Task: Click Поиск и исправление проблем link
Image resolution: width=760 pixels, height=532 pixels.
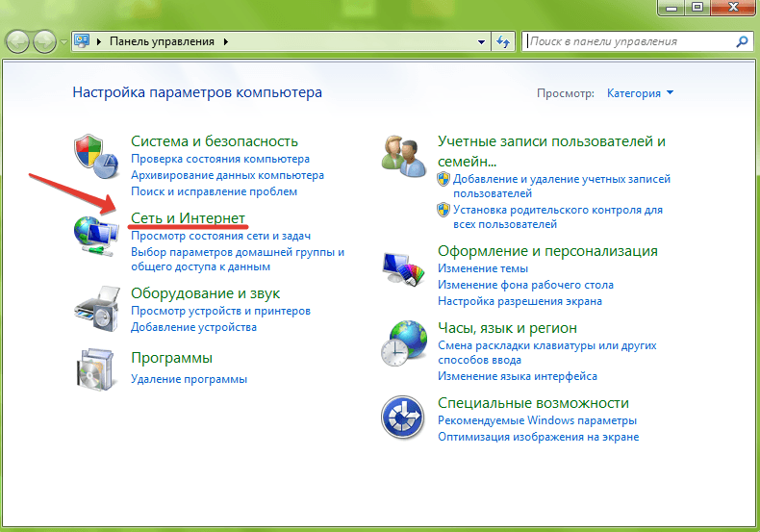Action: pos(214,191)
